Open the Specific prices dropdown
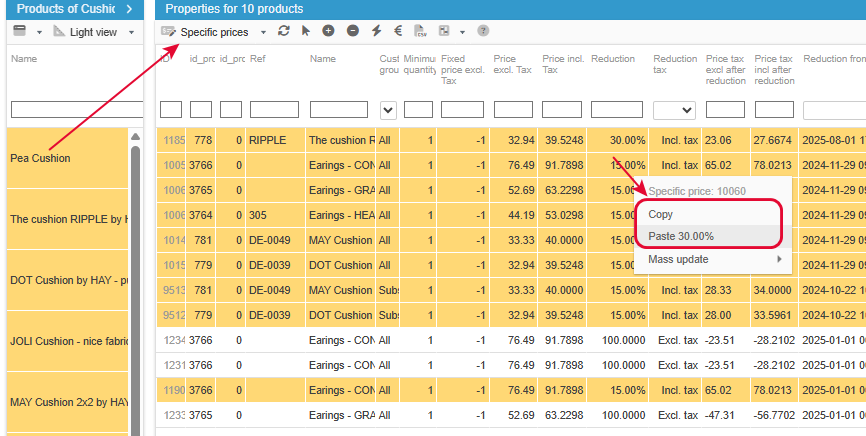Viewport: 866px width, 436px height. (x=263, y=33)
